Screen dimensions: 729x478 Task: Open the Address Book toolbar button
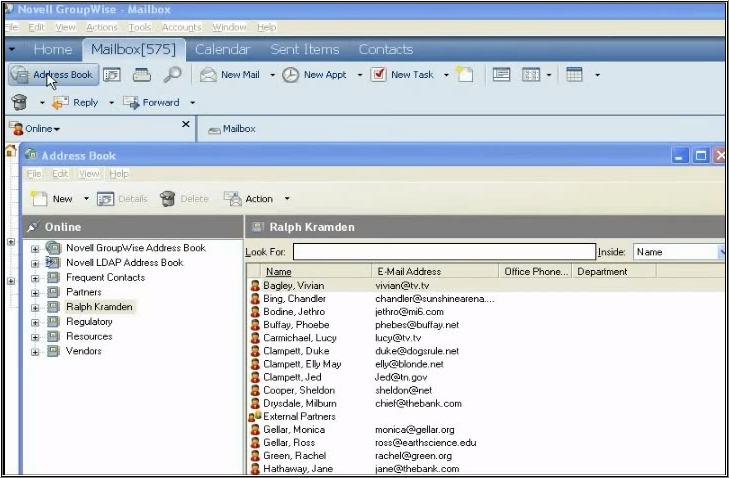(53, 75)
